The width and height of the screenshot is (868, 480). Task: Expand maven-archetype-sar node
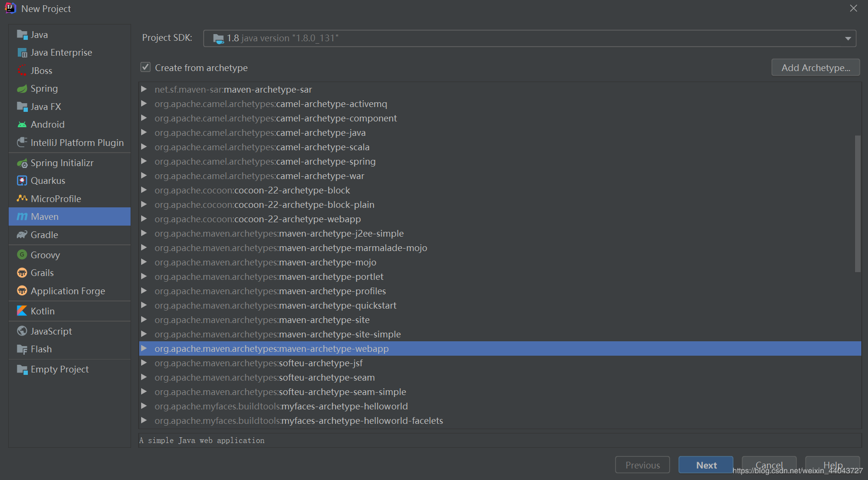coord(144,89)
